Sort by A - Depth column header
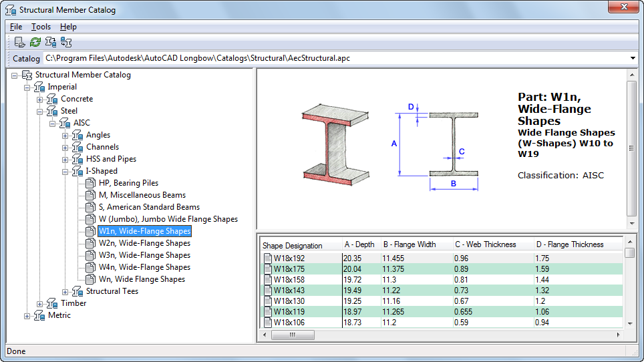Viewport: 644px width, 362px height. [x=361, y=244]
